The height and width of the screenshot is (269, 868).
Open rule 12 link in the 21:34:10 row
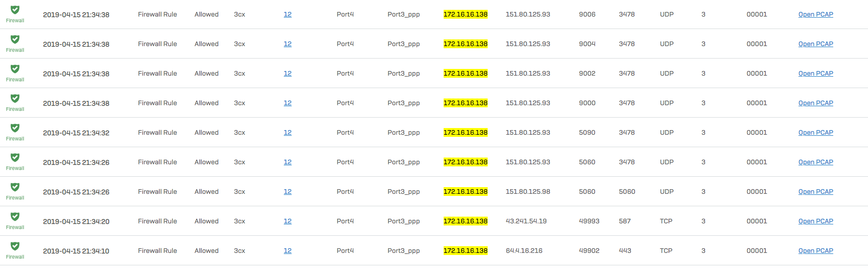tap(287, 251)
